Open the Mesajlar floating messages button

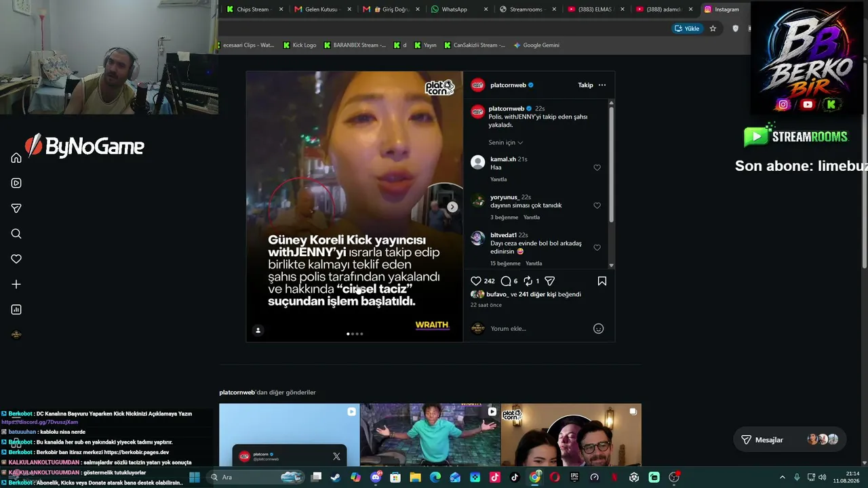pos(790,440)
